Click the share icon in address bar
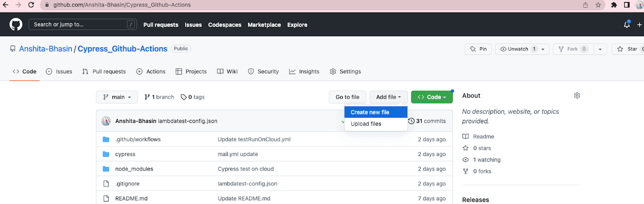This screenshot has width=644, height=204. tap(585, 5)
